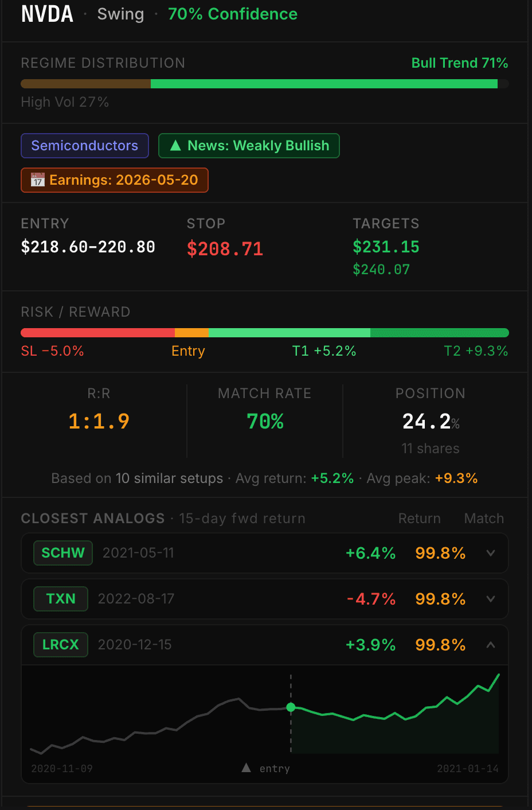Image resolution: width=532 pixels, height=810 pixels.
Task: Click the Bull Trend 71% label
Action: pyautogui.click(x=460, y=63)
